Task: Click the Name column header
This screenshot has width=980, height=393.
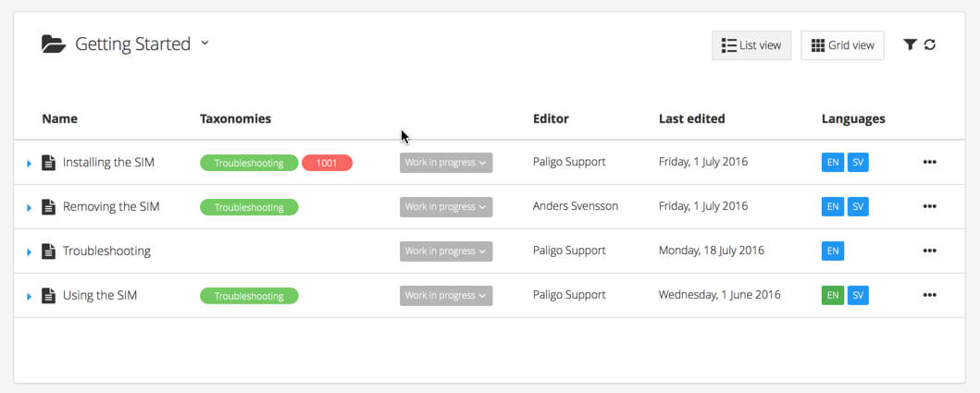Action: point(60,118)
